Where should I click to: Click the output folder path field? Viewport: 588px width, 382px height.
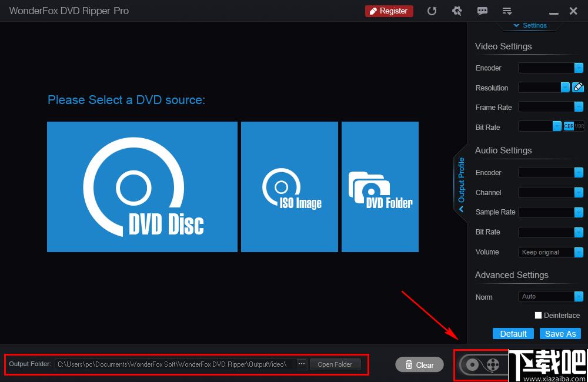pyautogui.click(x=175, y=364)
